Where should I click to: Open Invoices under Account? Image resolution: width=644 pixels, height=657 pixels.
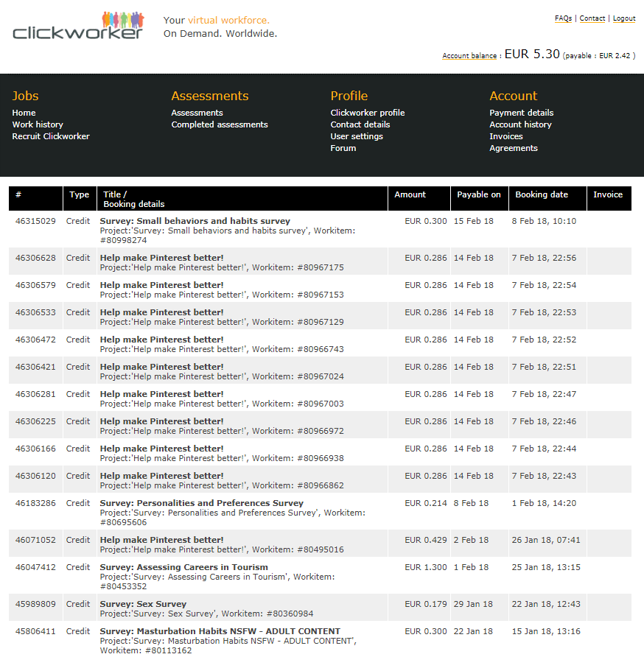(x=506, y=136)
